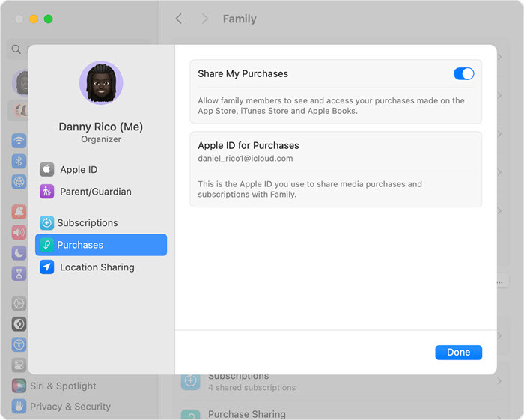Turn off the Share My Purchases switch

[463, 73]
